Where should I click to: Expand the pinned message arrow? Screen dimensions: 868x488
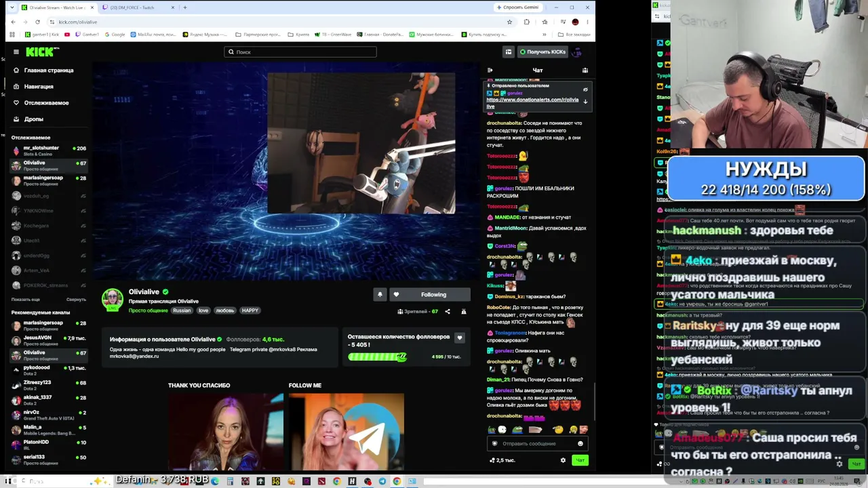[x=585, y=102]
